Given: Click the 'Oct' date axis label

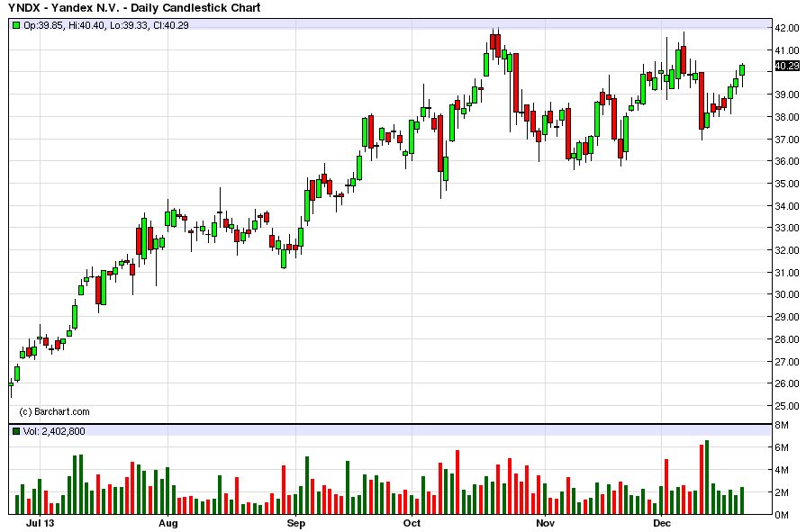Looking at the screenshot, I should pos(412,523).
